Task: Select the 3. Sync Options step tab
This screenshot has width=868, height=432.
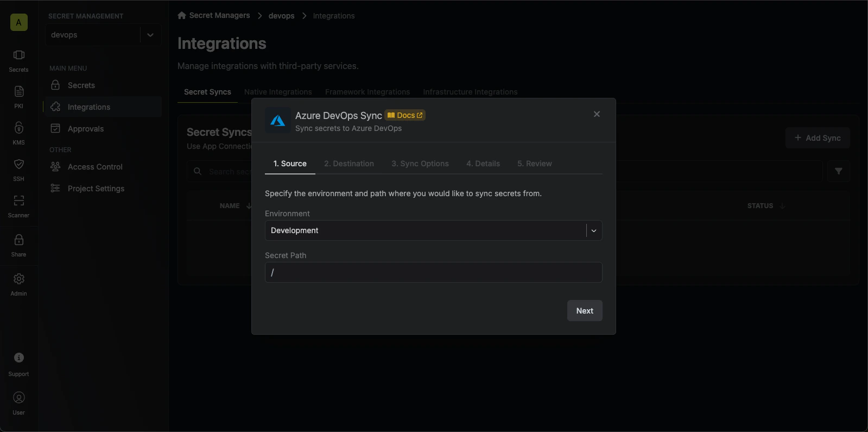Action: 420,164
